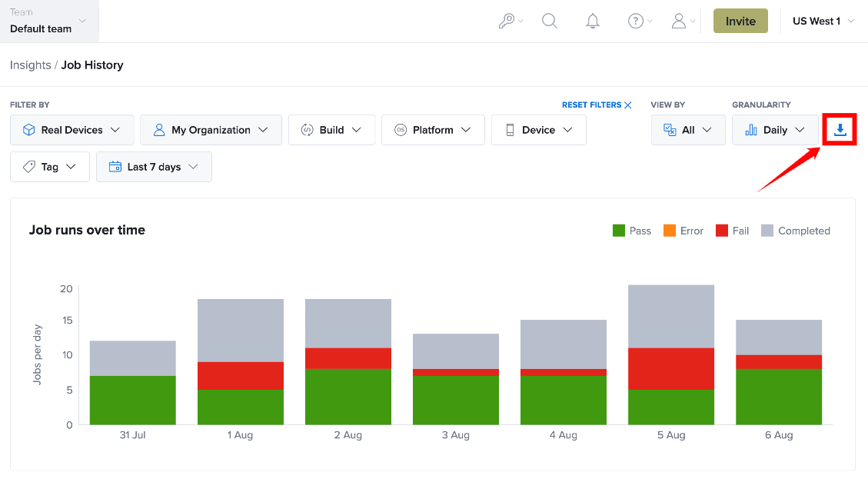This screenshot has height=482, width=868.
Task: Change the Daily granularity setting
Action: pyautogui.click(x=775, y=130)
